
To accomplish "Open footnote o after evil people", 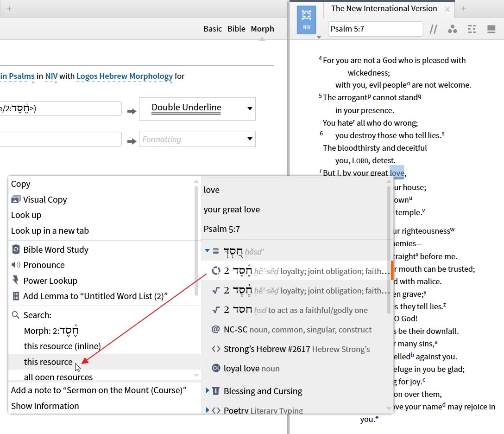I will tap(409, 83).
